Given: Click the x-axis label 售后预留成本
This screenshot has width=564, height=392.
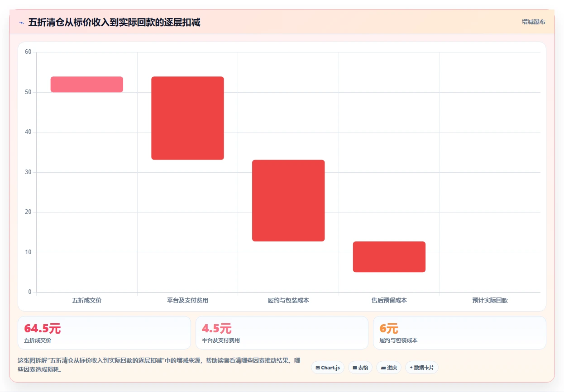Looking at the screenshot, I should pos(389,300).
